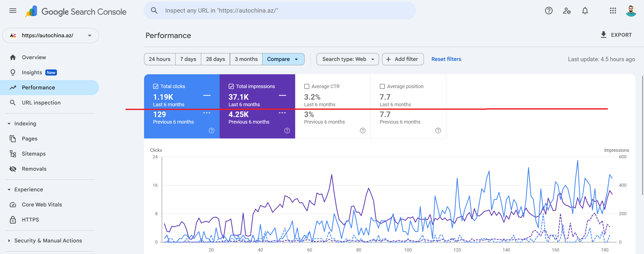Click the Reset filters link

(x=446, y=59)
